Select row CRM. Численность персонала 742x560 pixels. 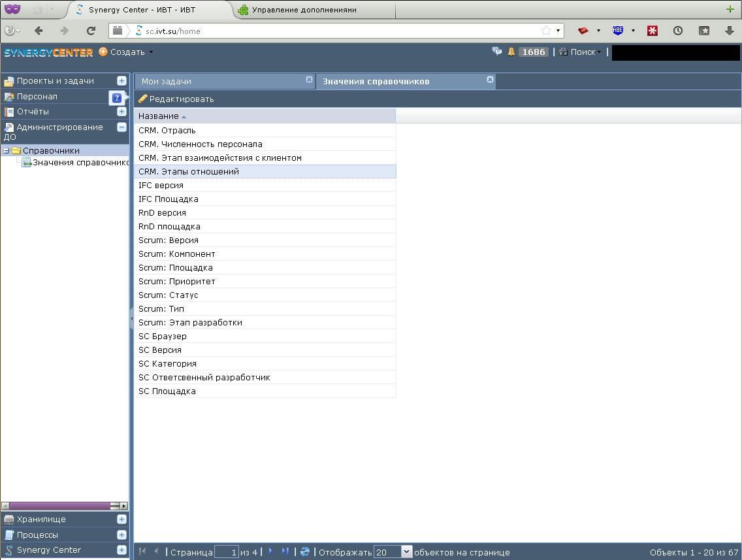265,144
